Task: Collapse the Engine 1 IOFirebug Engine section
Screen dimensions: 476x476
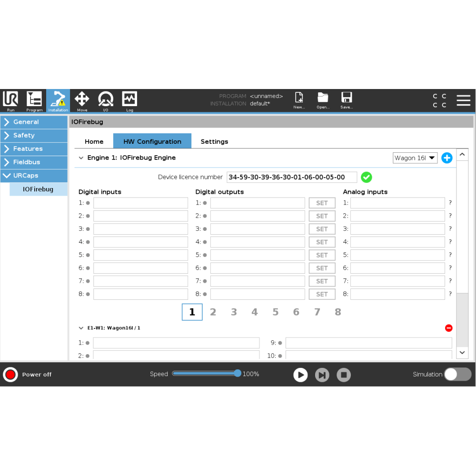Action: click(x=81, y=158)
